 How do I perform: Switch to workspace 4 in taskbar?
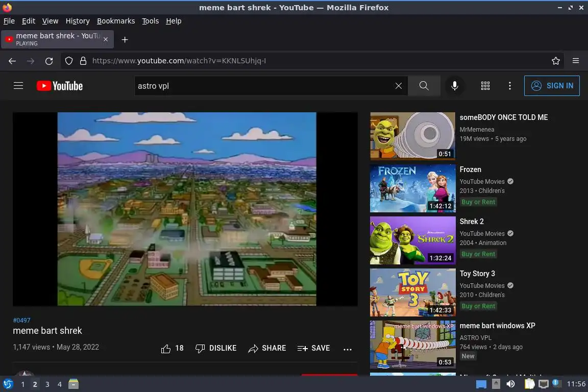pos(60,384)
